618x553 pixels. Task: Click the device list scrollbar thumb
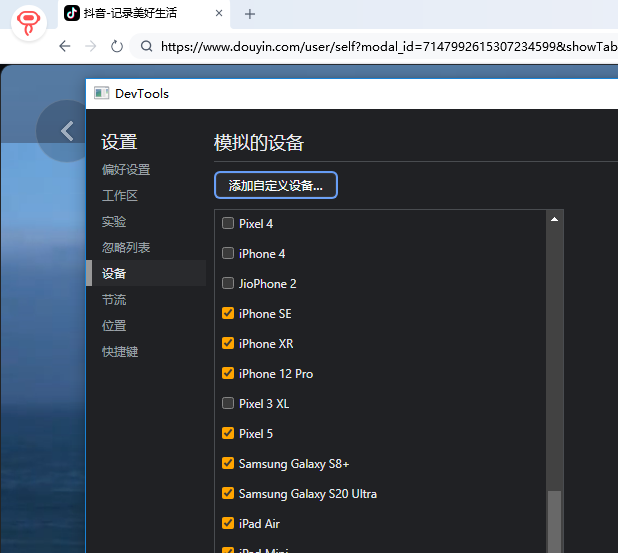555,521
